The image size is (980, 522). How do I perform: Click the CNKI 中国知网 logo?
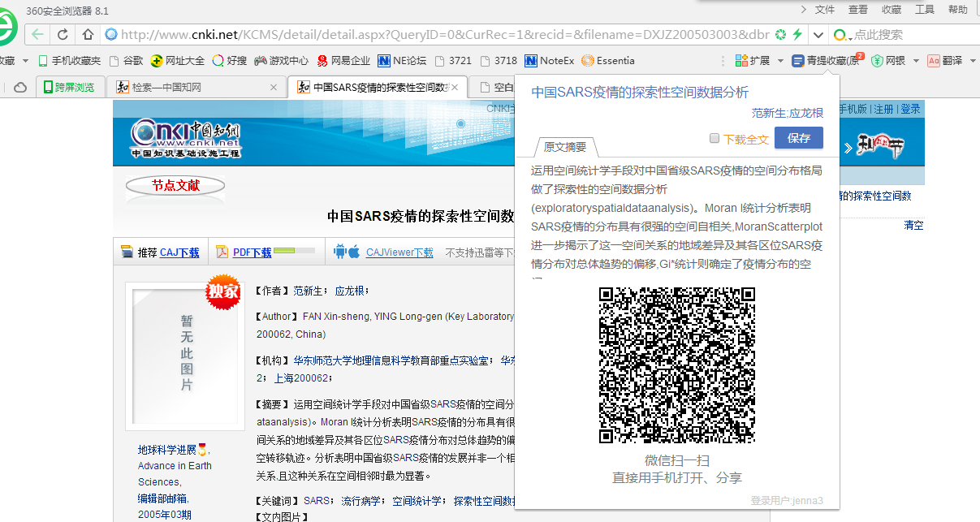coord(187,138)
